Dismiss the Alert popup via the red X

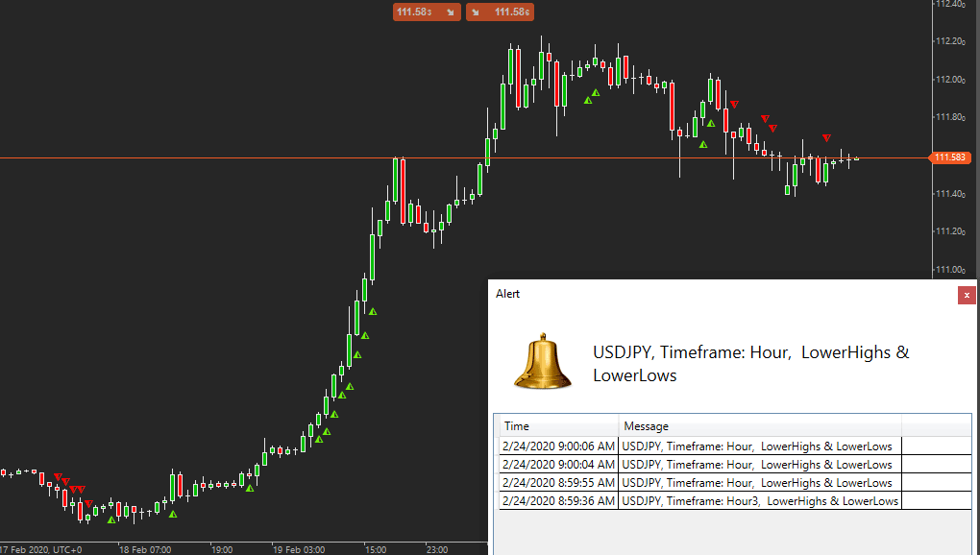tap(967, 295)
